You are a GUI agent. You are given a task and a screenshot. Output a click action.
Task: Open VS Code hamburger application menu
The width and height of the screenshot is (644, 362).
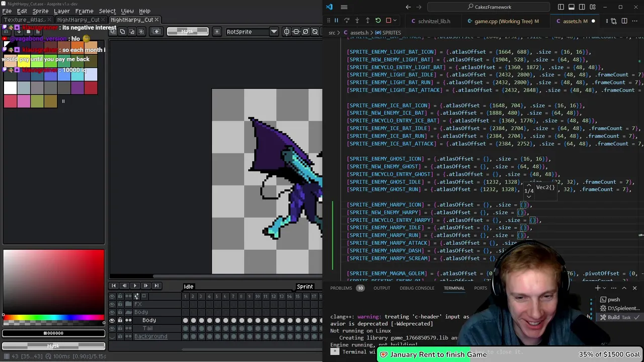[344, 7]
